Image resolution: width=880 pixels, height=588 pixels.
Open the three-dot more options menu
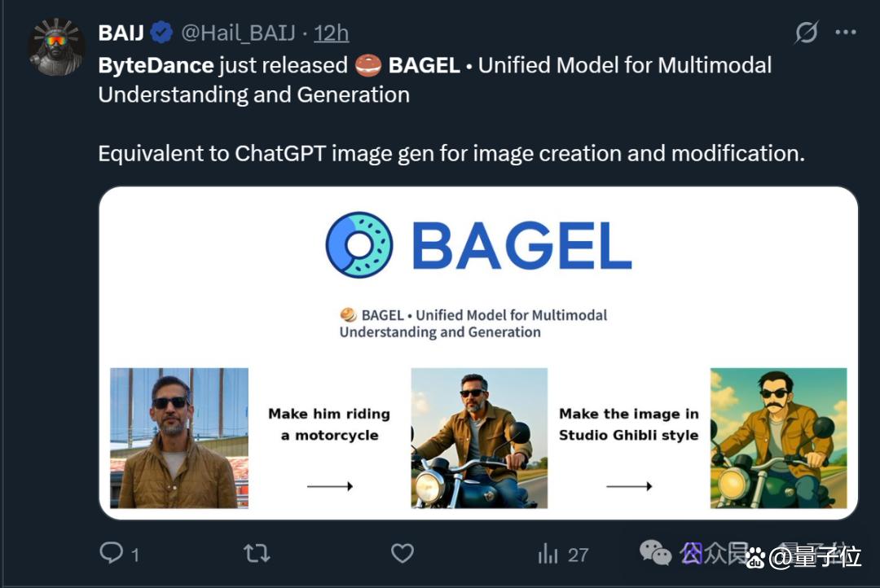845,33
